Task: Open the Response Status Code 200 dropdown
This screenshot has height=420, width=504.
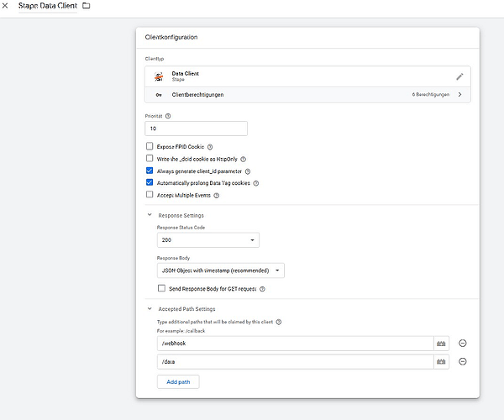Action: point(208,240)
